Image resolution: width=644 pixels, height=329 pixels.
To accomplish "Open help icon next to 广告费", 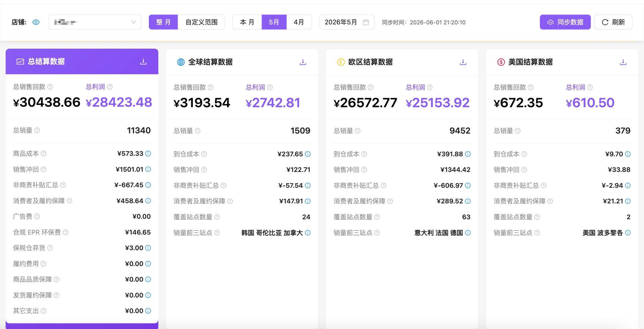I will click(x=37, y=216).
